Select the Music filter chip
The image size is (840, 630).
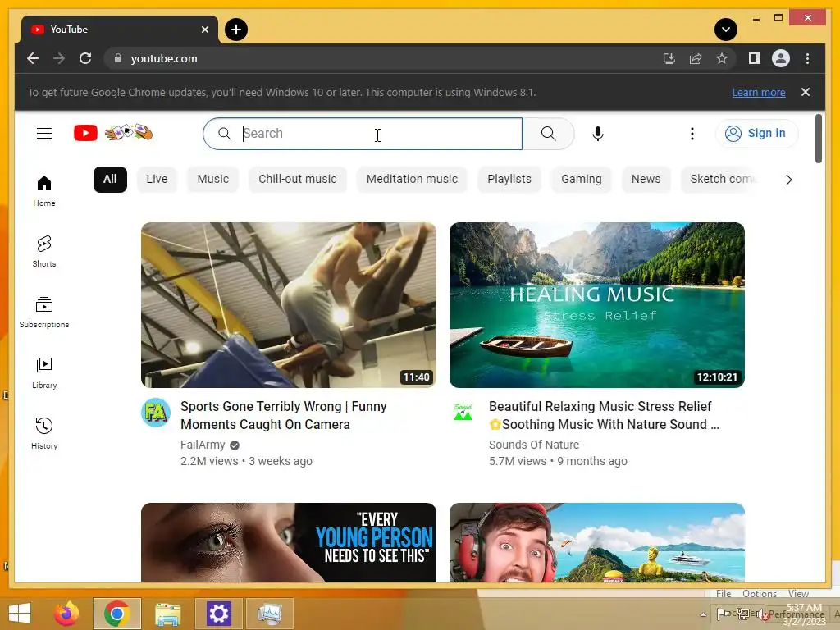point(212,179)
